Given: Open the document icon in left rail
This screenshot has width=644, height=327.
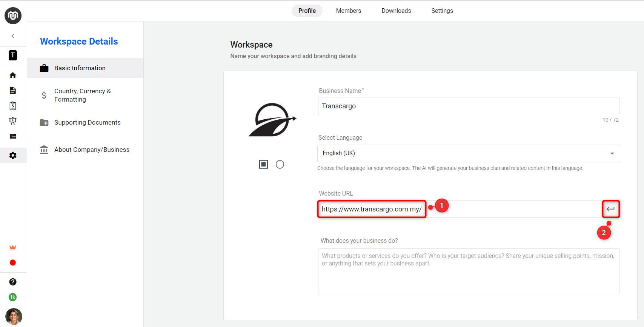Looking at the screenshot, I should pos(13,90).
